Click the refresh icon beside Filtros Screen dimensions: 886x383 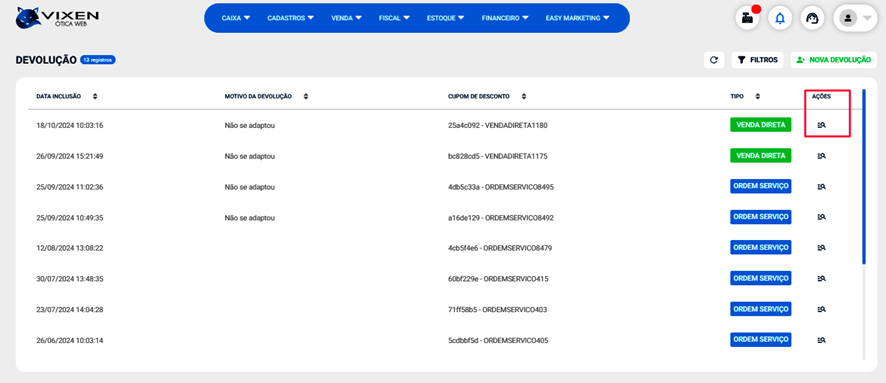pos(714,60)
